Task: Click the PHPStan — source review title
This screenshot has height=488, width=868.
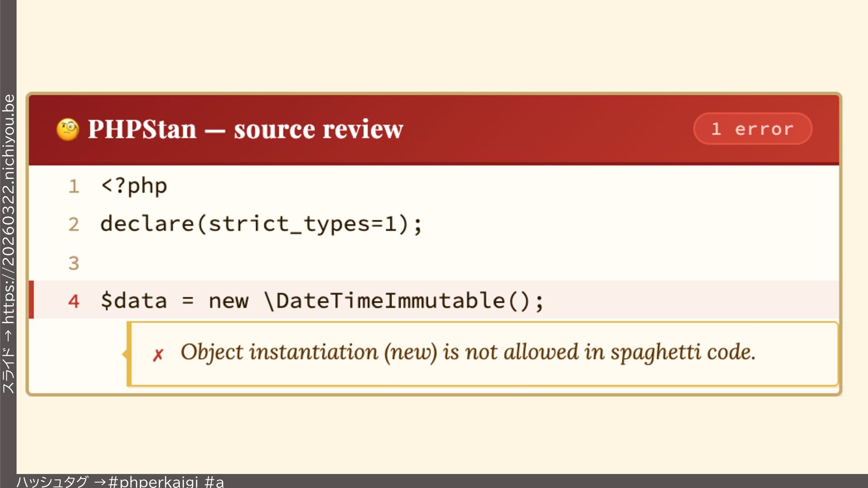Action: (x=245, y=130)
